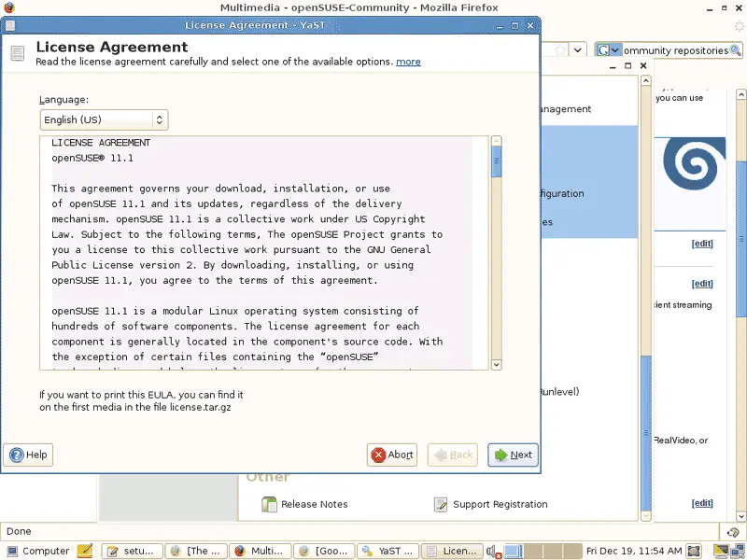Open the Computer menu in the panel

[x=38, y=551]
